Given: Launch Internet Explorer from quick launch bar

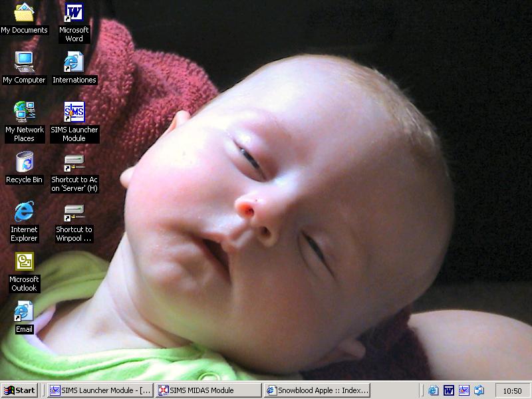Looking at the screenshot, I should [x=434, y=390].
